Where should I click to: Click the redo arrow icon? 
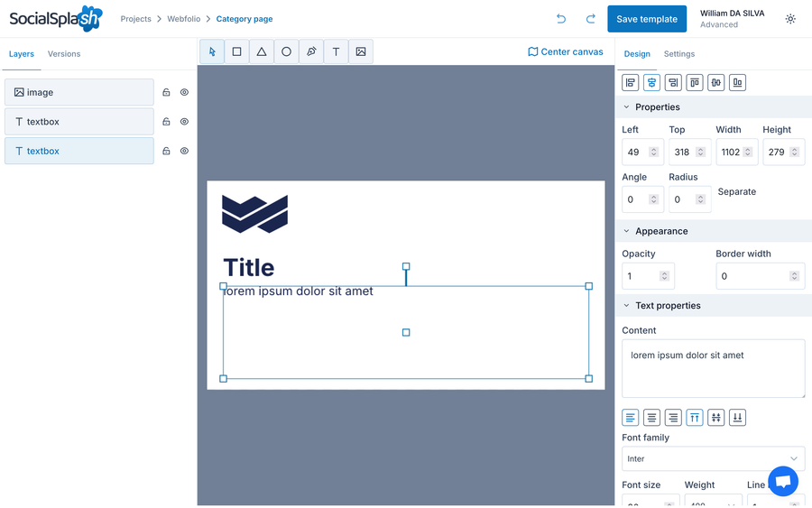(x=590, y=19)
